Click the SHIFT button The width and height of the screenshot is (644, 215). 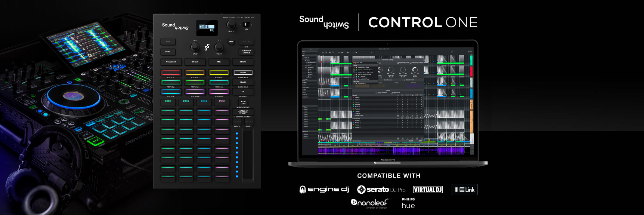click(168, 52)
